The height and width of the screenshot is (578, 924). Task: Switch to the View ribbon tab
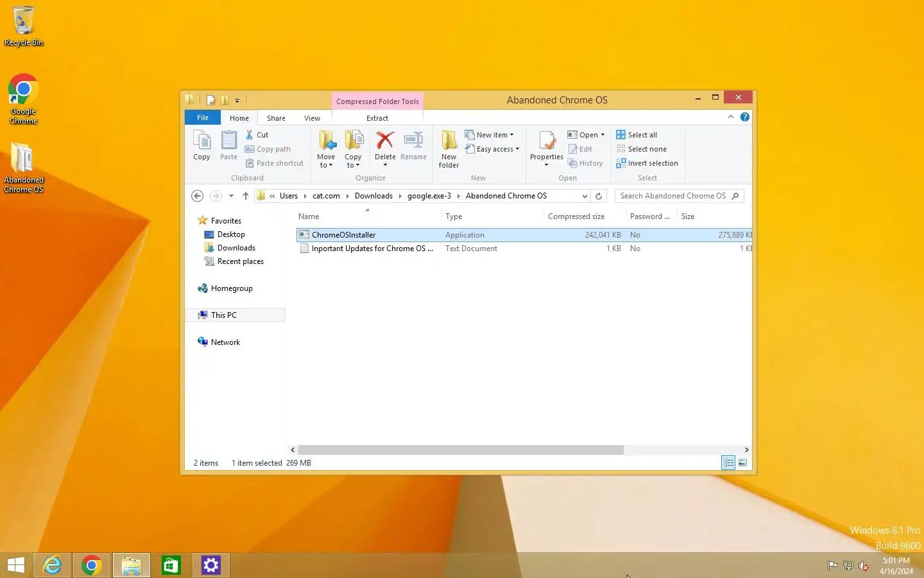312,118
